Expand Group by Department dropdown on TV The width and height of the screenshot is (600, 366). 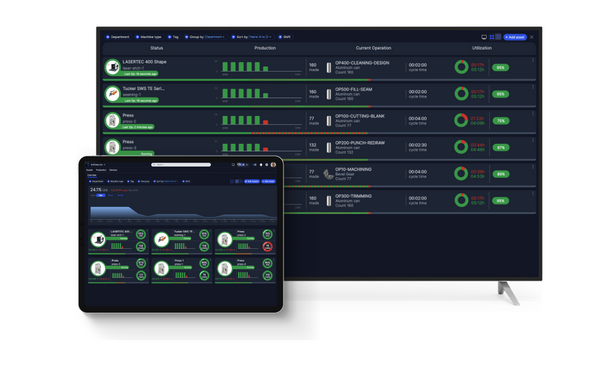tap(205, 37)
